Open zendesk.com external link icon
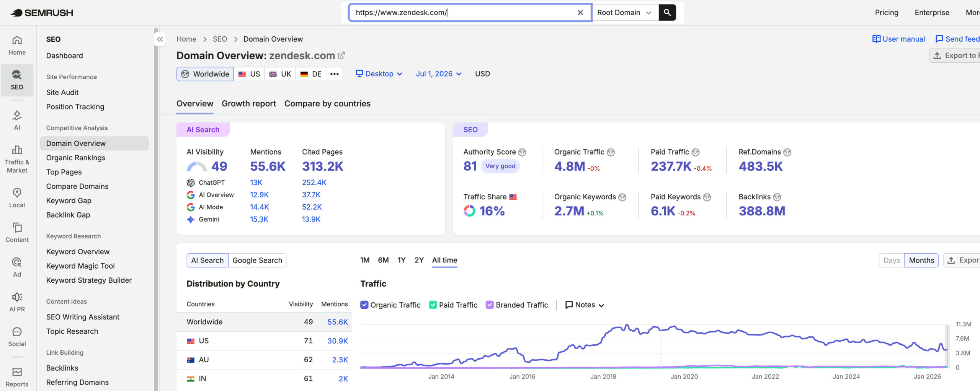The height and width of the screenshot is (391, 980). (x=341, y=55)
